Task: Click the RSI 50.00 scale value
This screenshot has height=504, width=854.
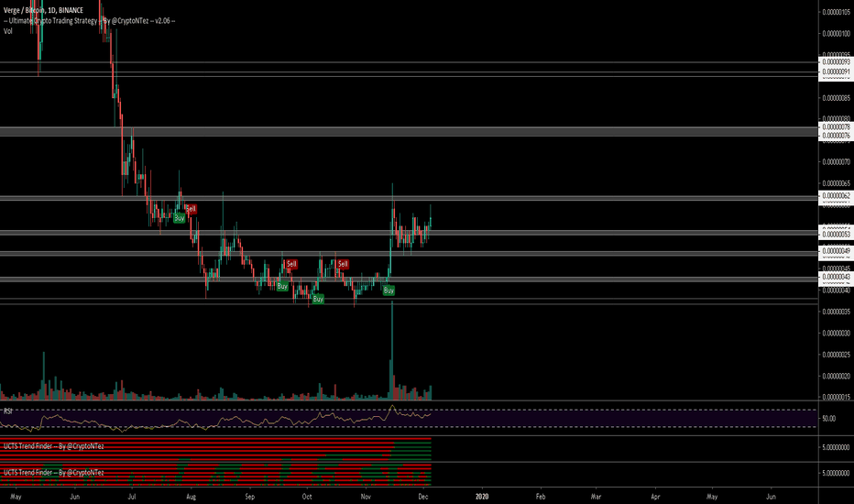Action: click(x=829, y=419)
